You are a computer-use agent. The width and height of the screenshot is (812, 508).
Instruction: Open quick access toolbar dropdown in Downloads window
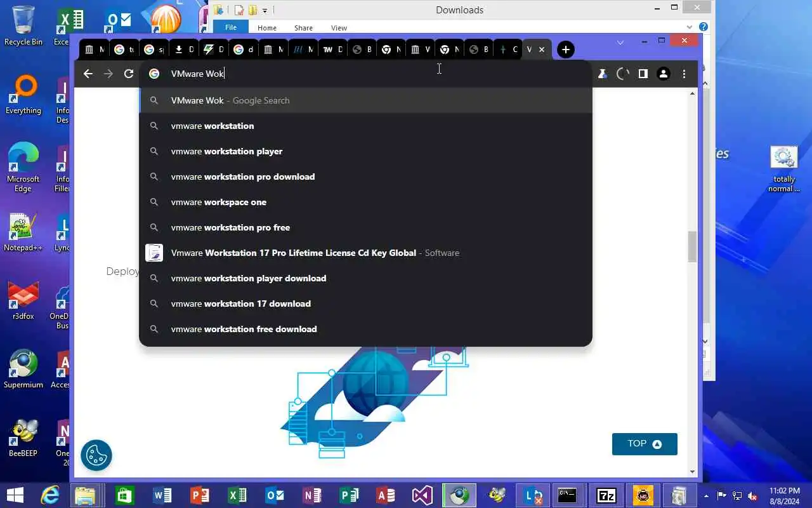click(265, 10)
